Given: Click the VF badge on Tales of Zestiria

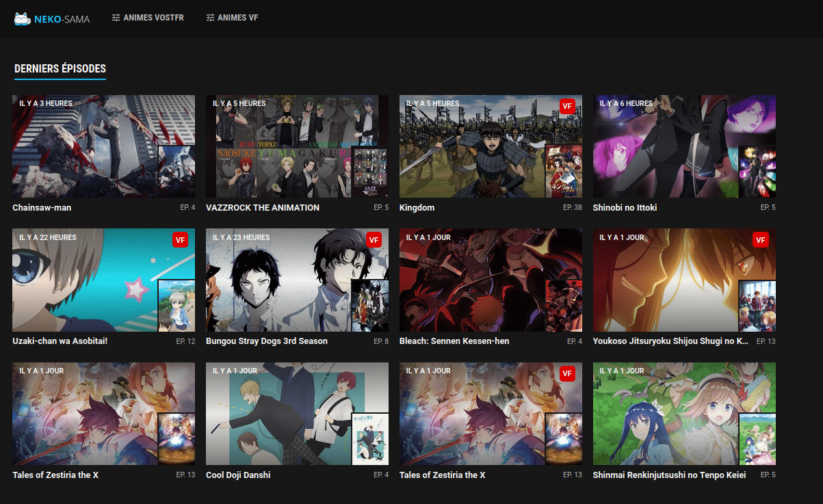Looking at the screenshot, I should pyautogui.click(x=567, y=373).
